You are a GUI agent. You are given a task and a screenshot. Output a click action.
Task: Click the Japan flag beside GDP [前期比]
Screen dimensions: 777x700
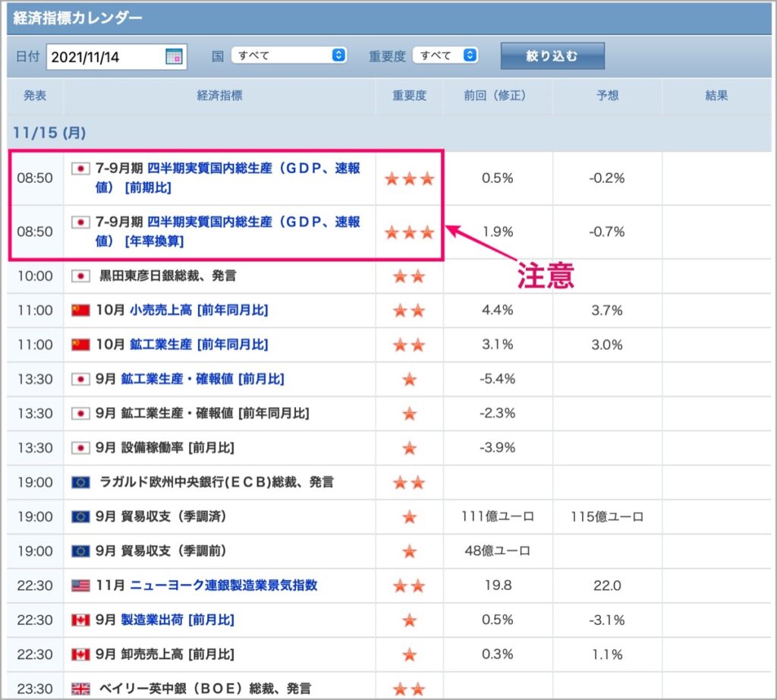pos(80,169)
